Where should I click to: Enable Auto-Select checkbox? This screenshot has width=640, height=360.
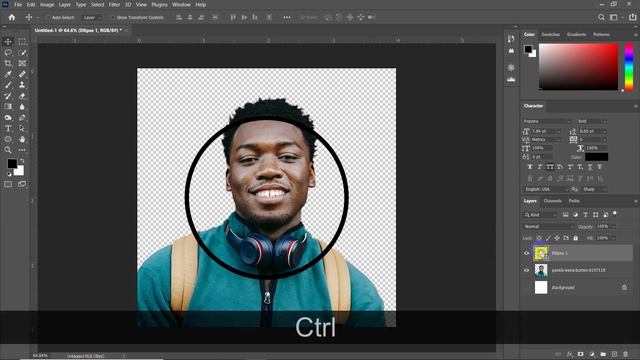48,18
